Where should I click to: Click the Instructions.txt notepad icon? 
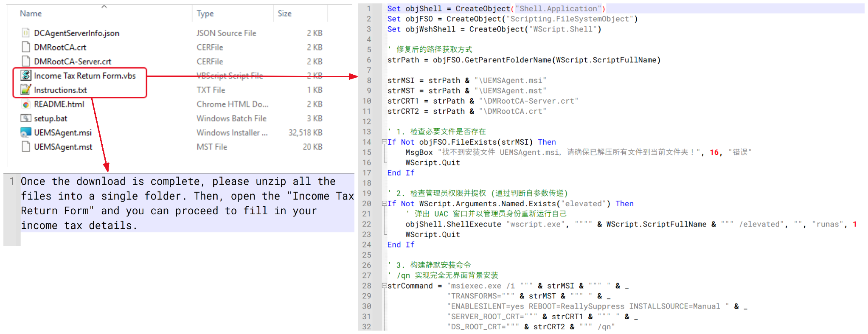point(26,90)
